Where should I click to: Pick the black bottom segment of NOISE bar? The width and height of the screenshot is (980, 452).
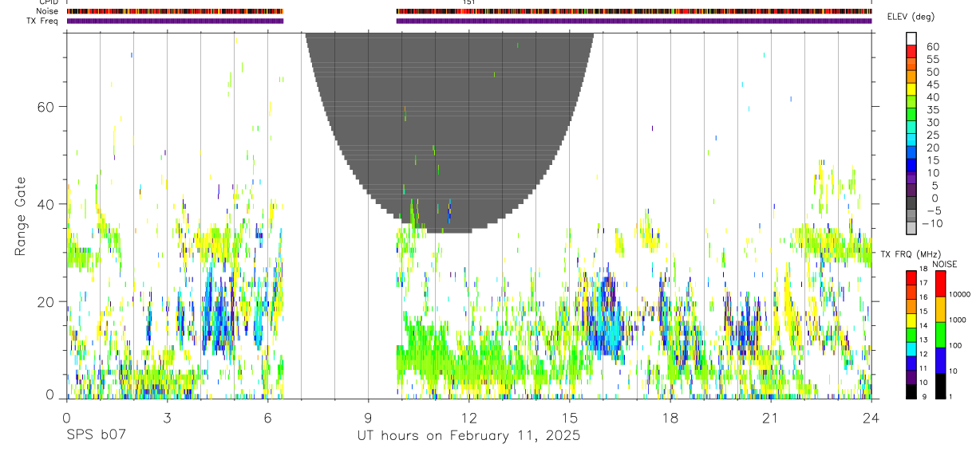coord(940,386)
